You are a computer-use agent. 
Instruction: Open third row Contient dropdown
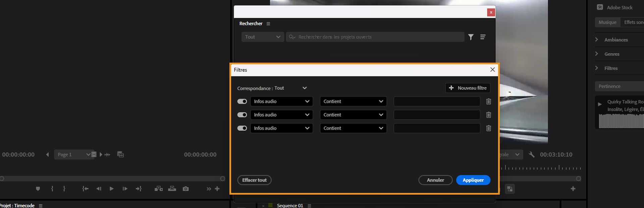353,128
